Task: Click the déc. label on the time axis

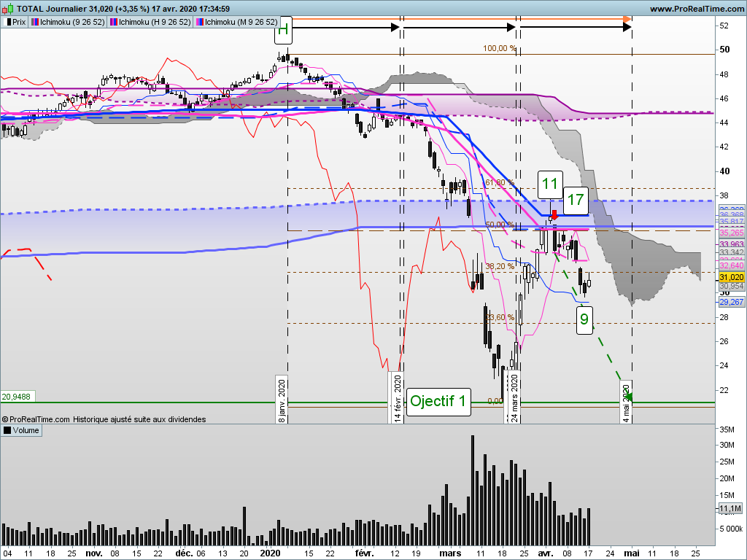Action: pos(184,553)
